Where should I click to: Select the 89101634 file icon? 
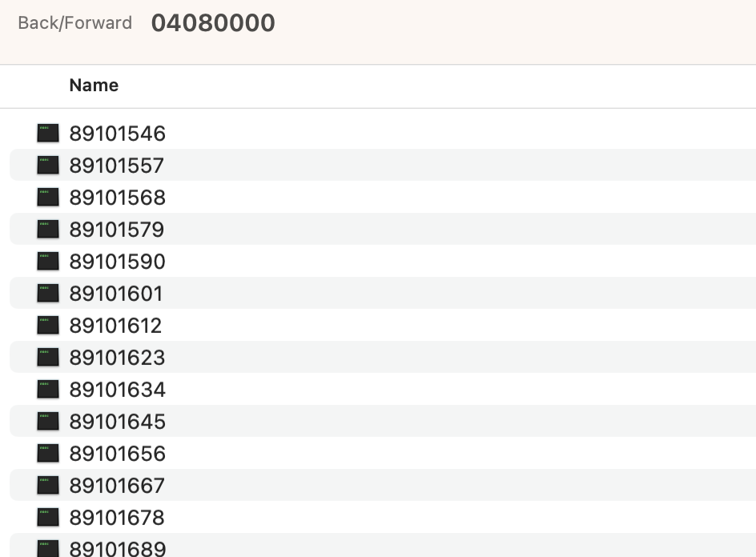click(x=48, y=389)
